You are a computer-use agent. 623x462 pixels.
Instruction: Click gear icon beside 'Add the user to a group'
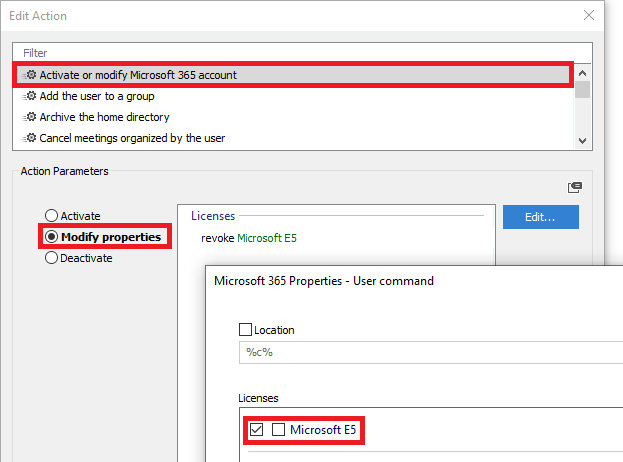[x=29, y=96]
